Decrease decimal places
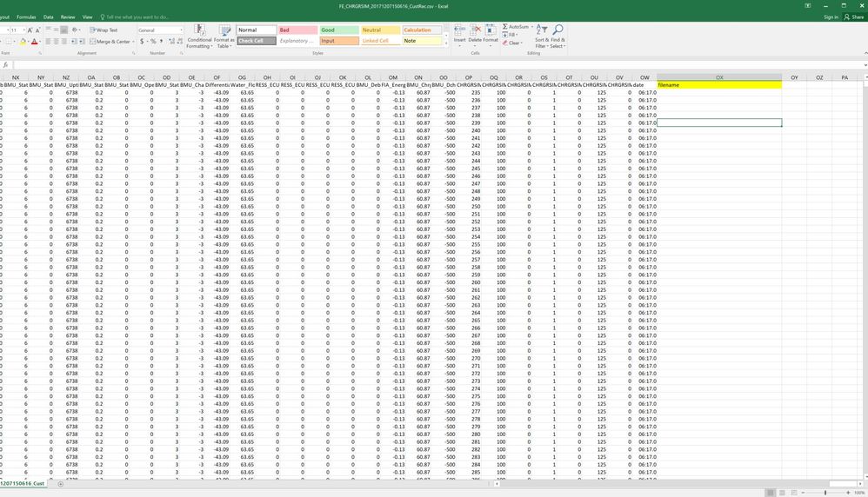 point(179,42)
